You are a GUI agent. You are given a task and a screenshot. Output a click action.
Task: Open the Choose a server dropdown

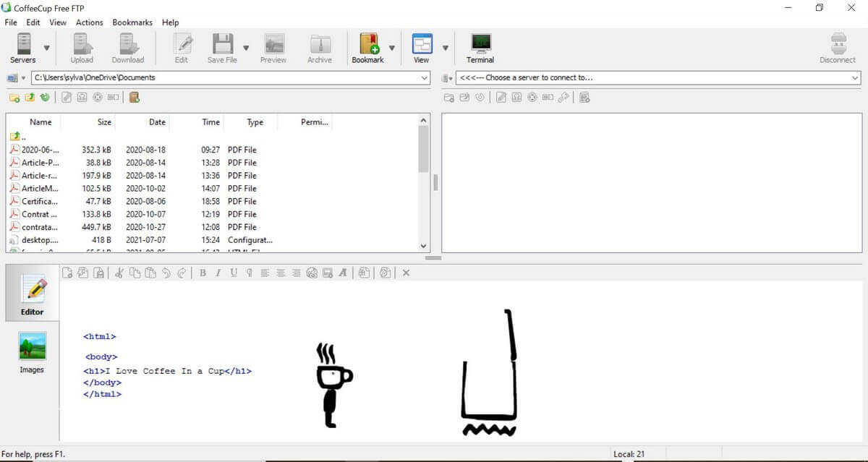pos(855,77)
